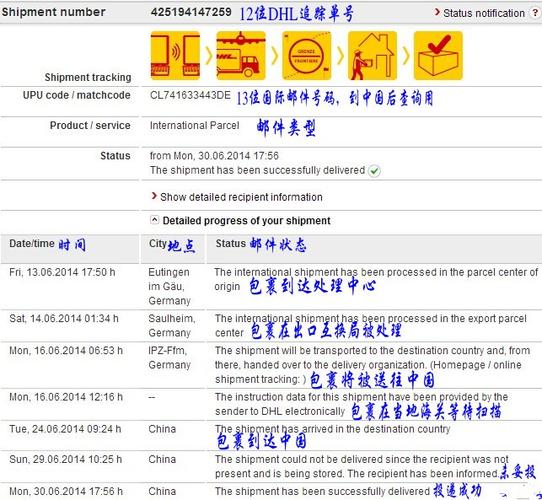The width and height of the screenshot is (542, 500).
Task: Click the Sat, 14.06.2014 01:34 h entry
Action: [64, 318]
